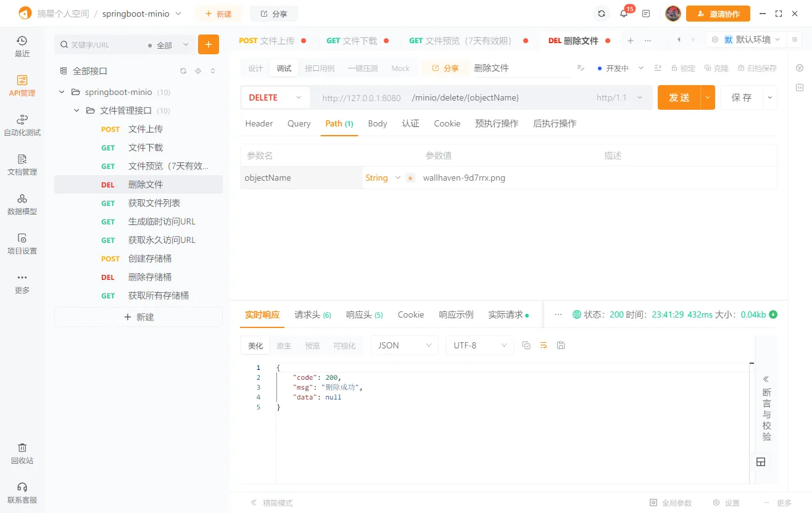Open 项目设置 project settings

point(22,244)
